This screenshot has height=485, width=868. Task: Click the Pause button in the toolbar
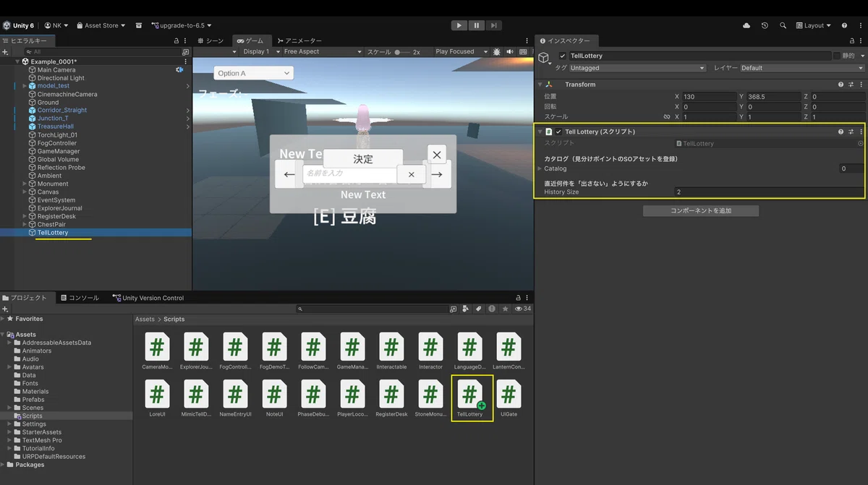click(476, 25)
